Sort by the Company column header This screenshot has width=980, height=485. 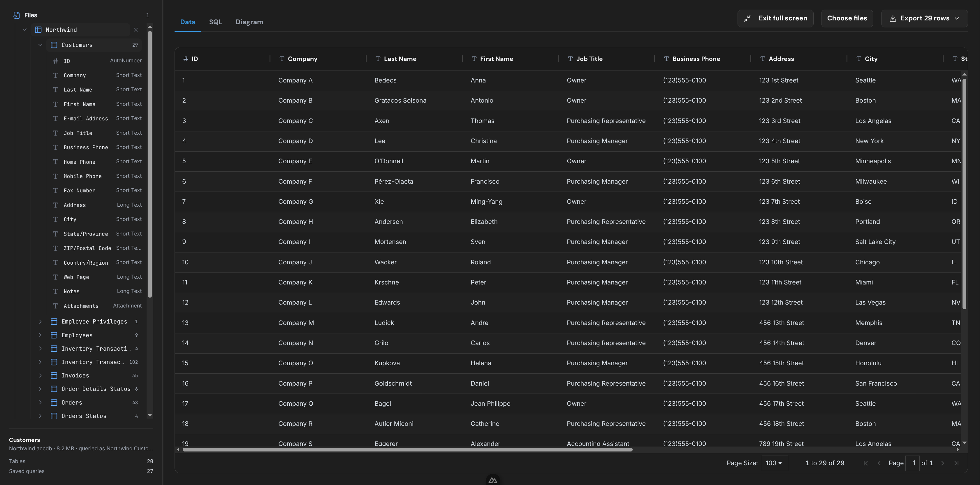pos(302,59)
